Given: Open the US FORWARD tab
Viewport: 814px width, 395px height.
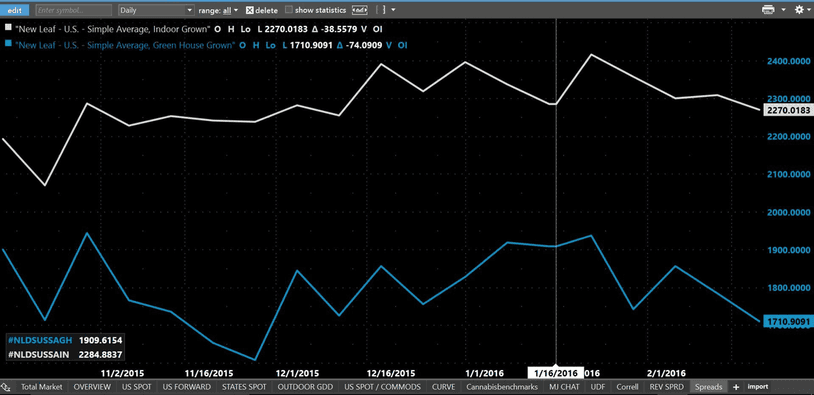Looking at the screenshot, I should pyautogui.click(x=186, y=387).
